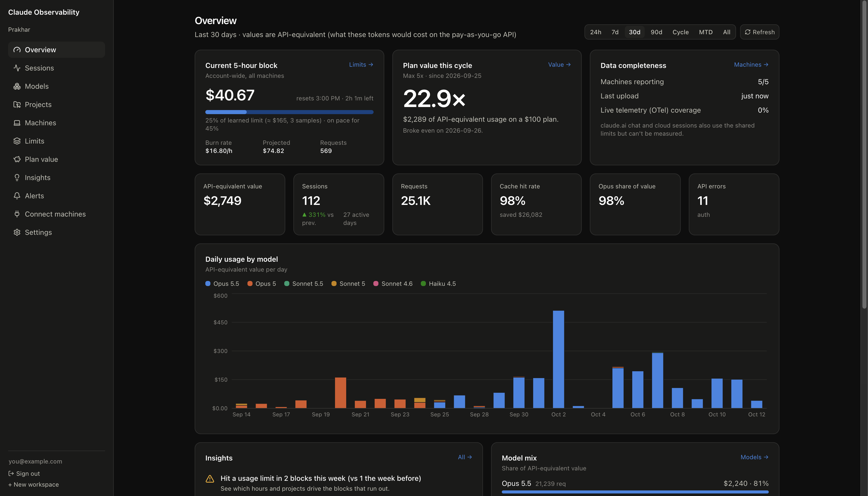868x496 pixels.
Task: Click the Insights lightbulb icon
Action: tap(17, 178)
